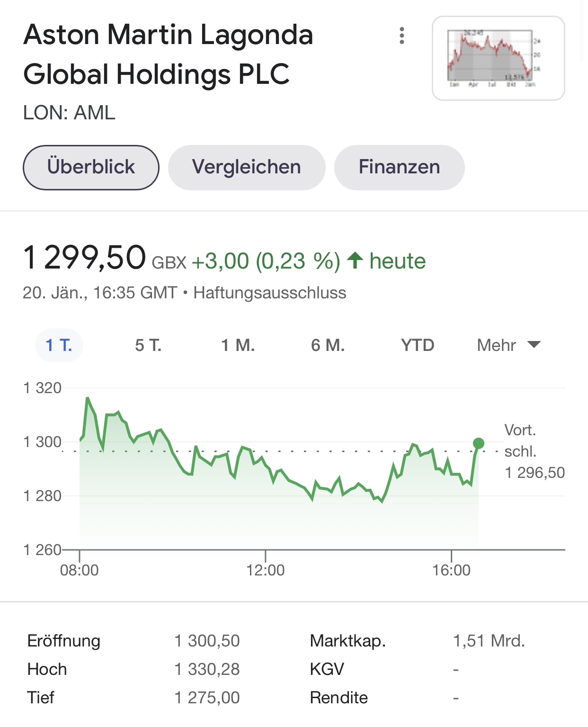The image size is (588, 727).
Task: Select the 1 T. time range
Action: (x=59, y=345)
